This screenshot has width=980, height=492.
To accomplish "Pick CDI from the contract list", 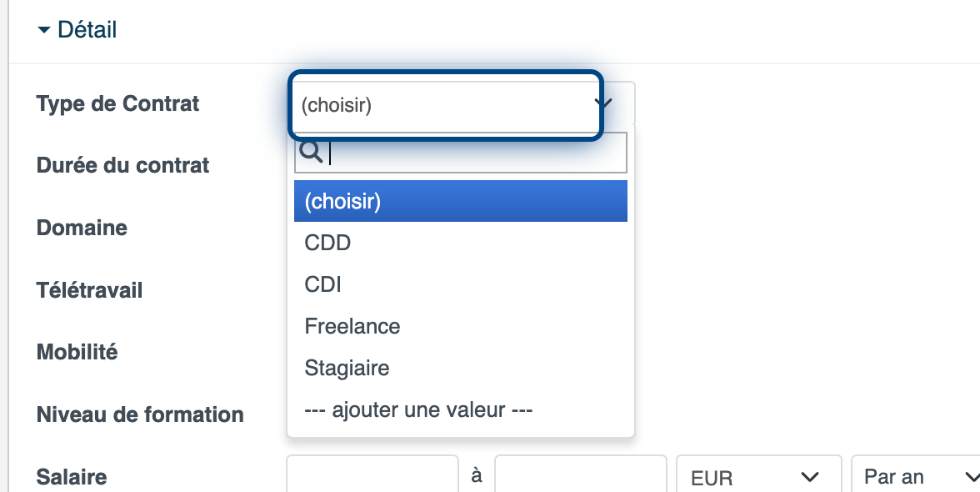I will point(323,285).
